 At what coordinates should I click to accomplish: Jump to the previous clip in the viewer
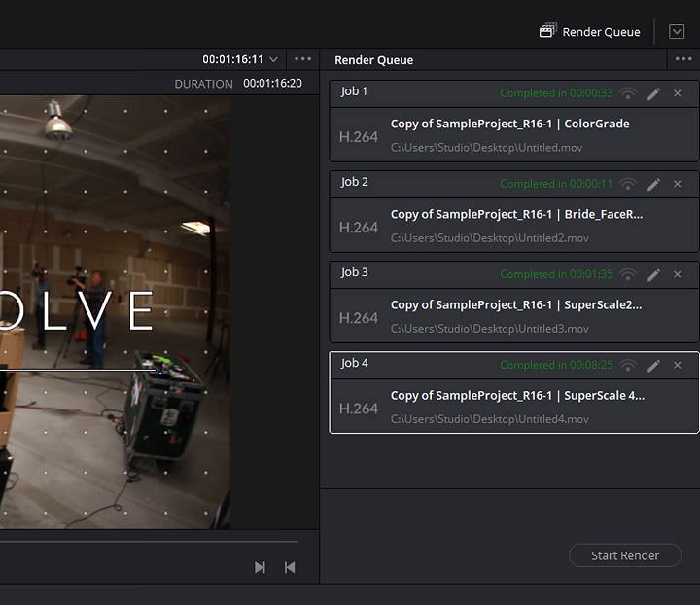pos(290,567)
